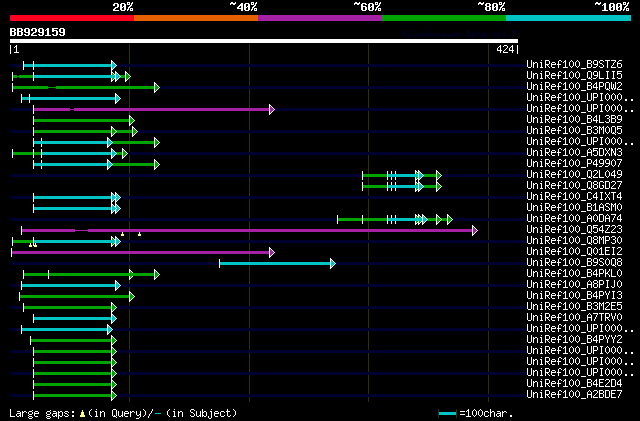
Task: Click the UniRef100_B9S0Q8 label
Action: (x=574, y=263)
